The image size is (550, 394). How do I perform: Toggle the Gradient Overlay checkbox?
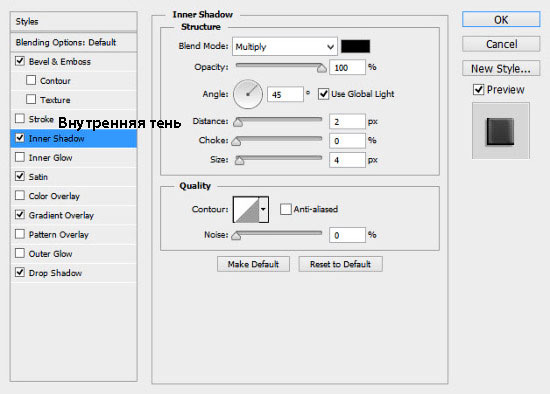20,215
